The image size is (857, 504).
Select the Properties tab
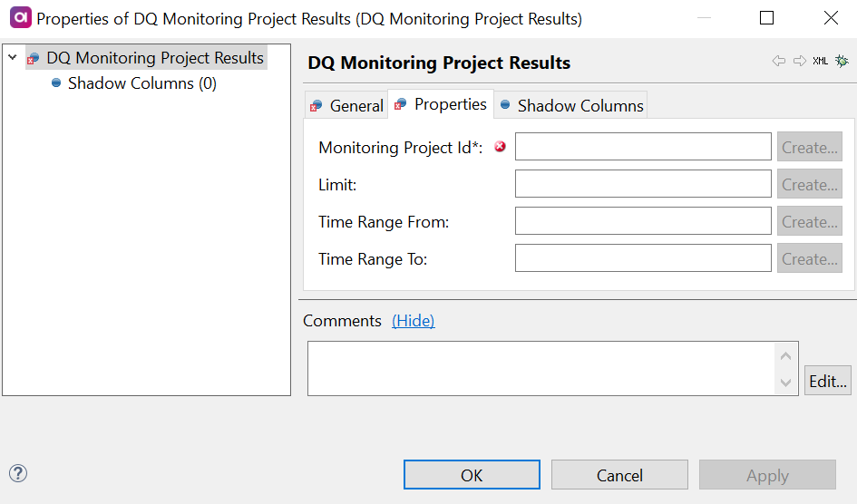(442, 104)
